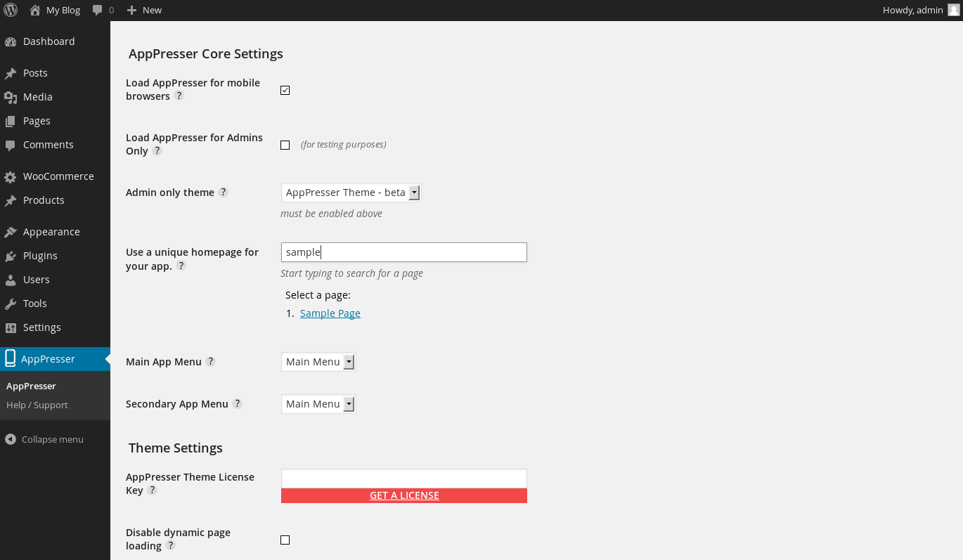This screenshot has height=560, width=963.
Task: Open the Users menu item label
Action: [x=37, y=280]
